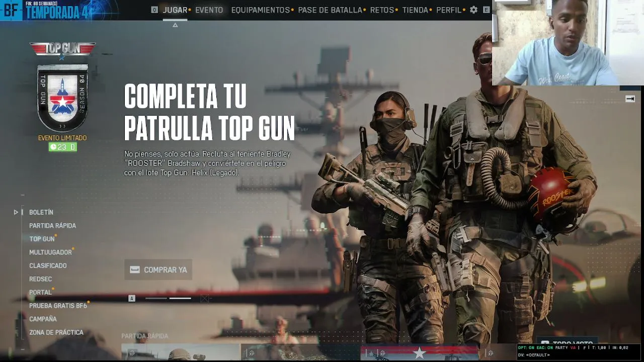The height and width of the screenshot is (362, 644).
Task: Open the settings gear icon
Action: coord(473,10)
